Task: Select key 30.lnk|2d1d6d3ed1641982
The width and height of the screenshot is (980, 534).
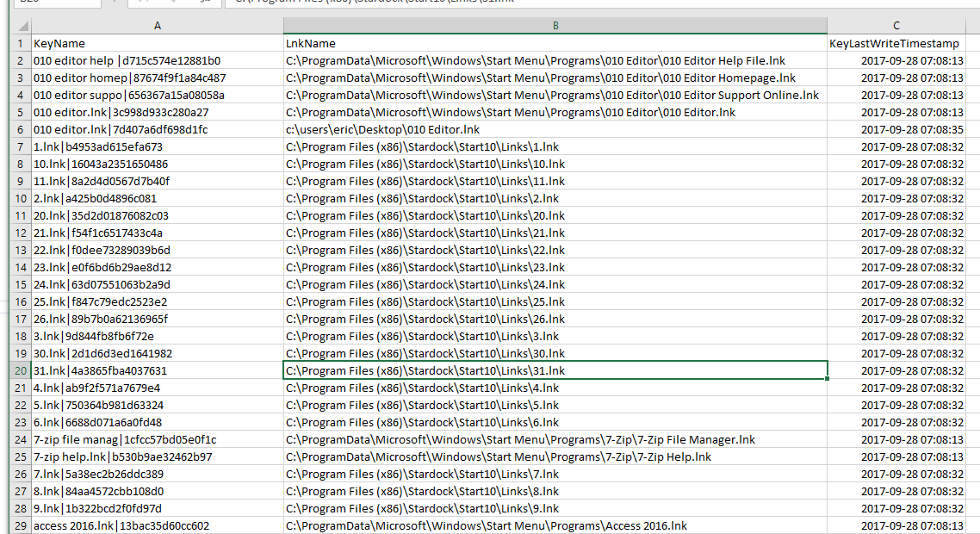Action: tap(157, 353)
